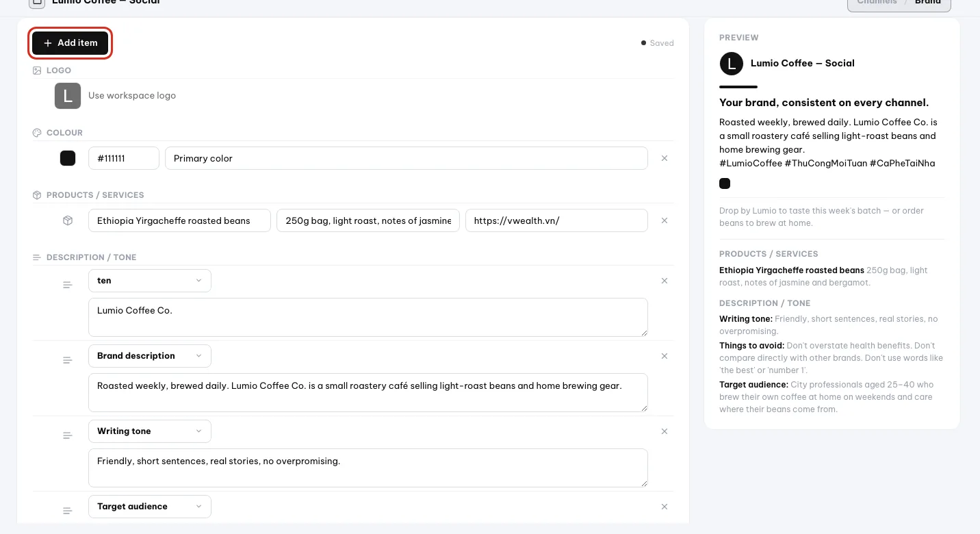980x534 pixels.
Task: Delete the Ethiopia Yirgacheffe product row via X
Action: pos(665,220)
